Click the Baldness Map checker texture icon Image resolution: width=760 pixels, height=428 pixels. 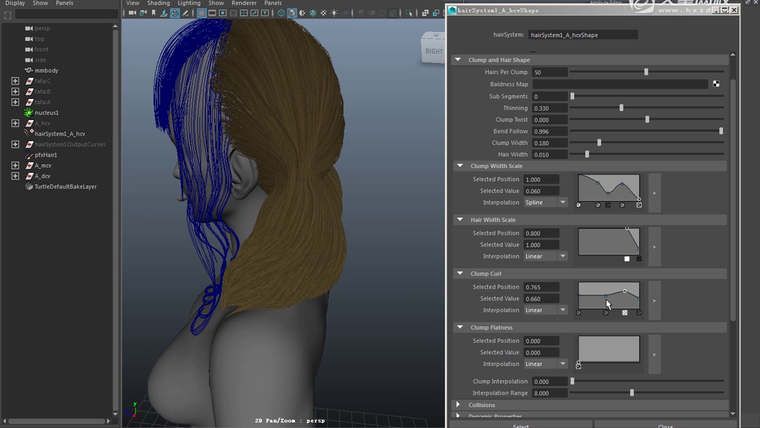click(x=716, y=84)
